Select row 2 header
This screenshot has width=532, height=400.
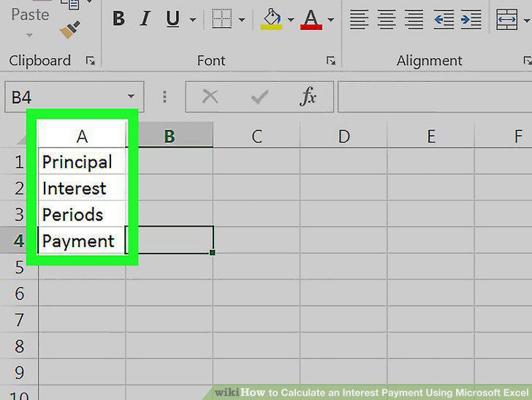(x=19, y=188)
